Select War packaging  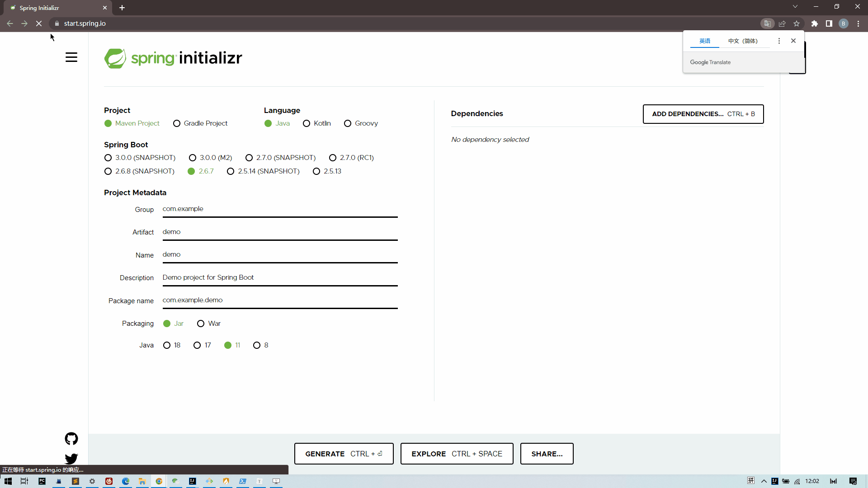pos(201,323)
